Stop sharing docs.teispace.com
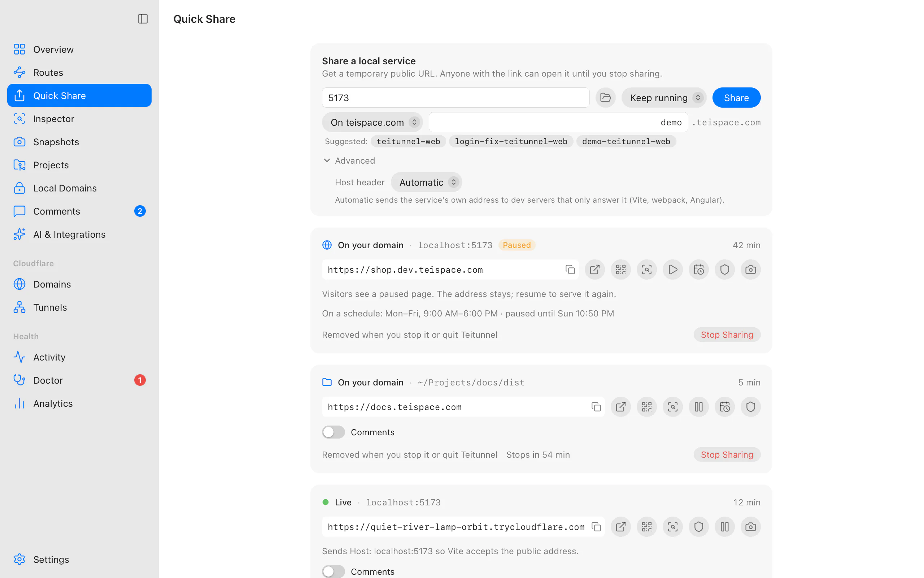This screenshot has width=924, height=578. pos(727,454)
